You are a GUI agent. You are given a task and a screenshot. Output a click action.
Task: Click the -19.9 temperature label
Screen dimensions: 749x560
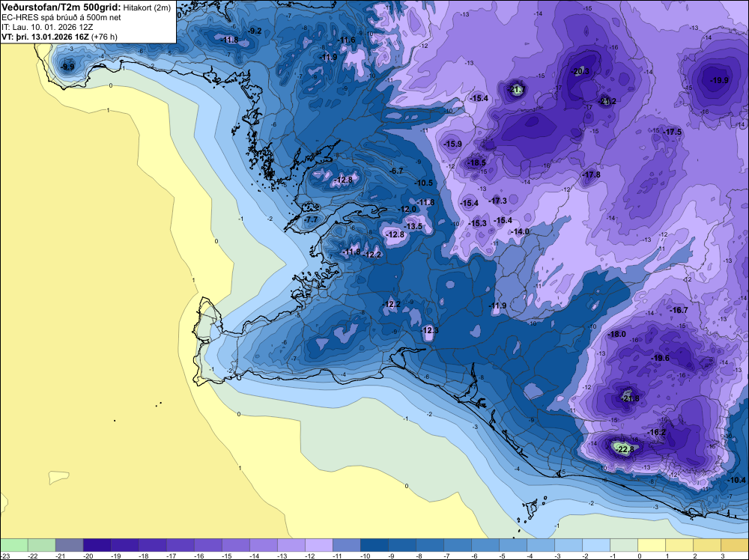pyautogui.click(x=719, y=80)
